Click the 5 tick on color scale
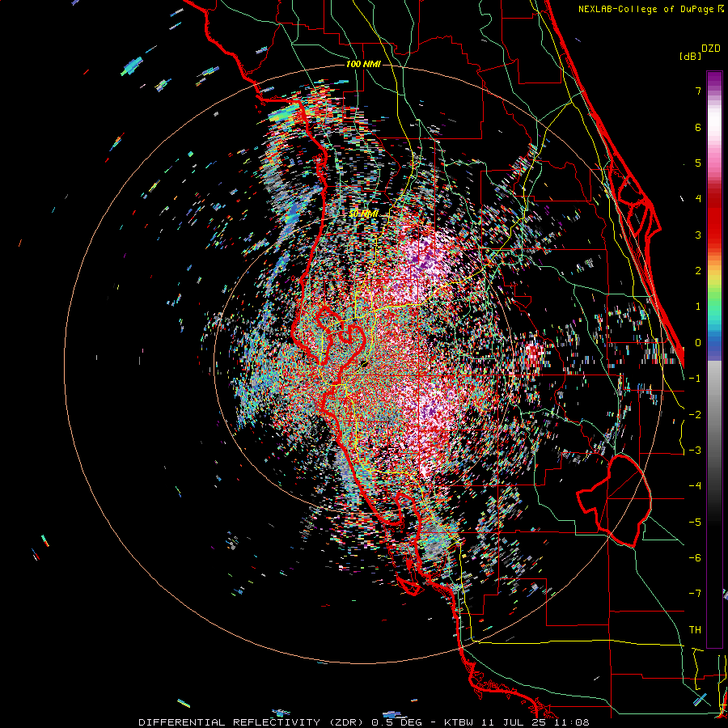Viewport: 728px width, 728px height. point(698,163)
